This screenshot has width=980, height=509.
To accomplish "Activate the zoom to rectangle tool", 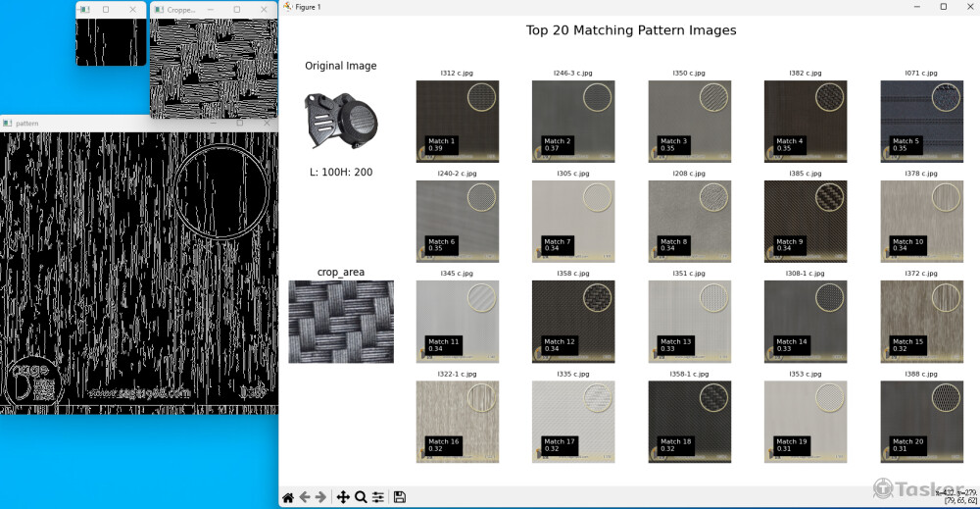I will (361, 497).
